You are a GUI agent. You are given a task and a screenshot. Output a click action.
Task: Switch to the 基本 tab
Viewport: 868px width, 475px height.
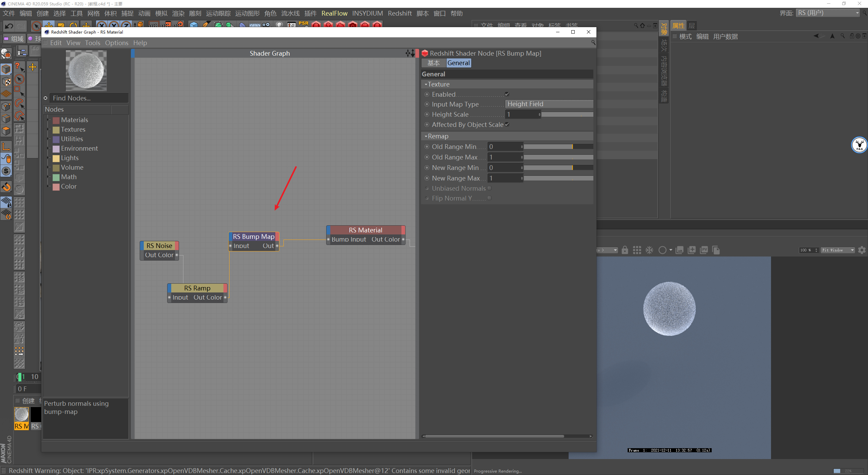pos(433,63)
